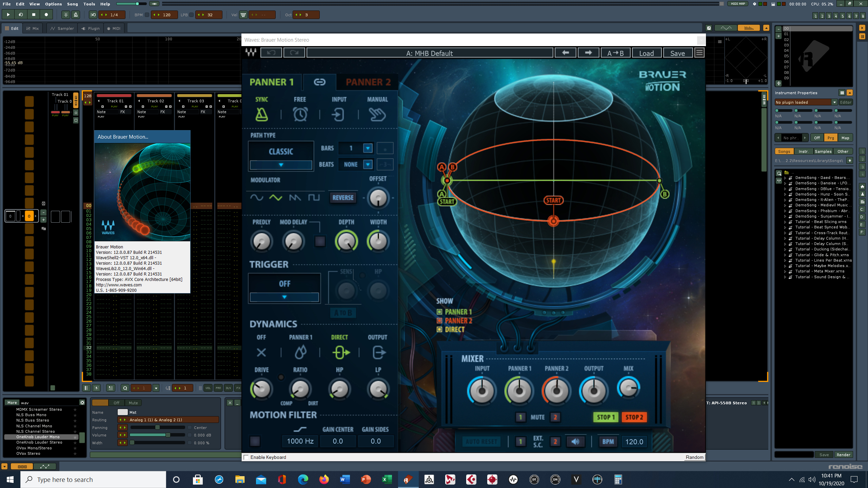This screenshot has width=868, height=488.
Task: Go to previous preset arrow
Action: [565, 53]
